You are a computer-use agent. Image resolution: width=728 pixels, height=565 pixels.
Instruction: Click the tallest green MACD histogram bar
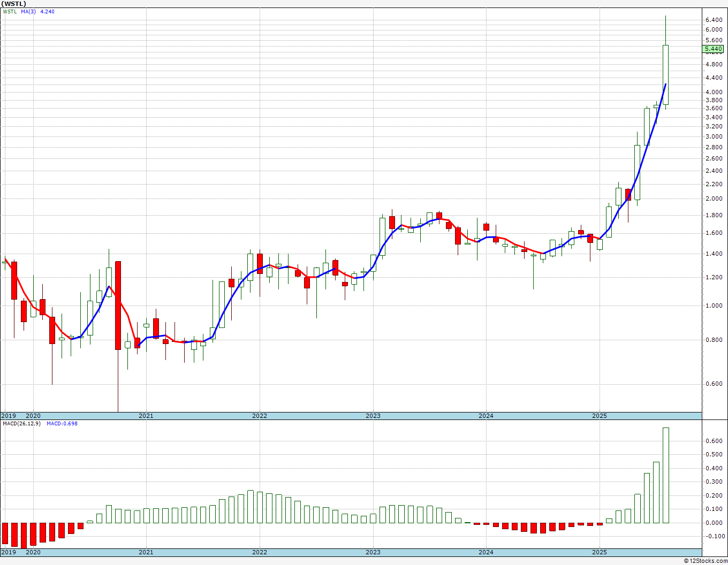[x=666, y=475]
